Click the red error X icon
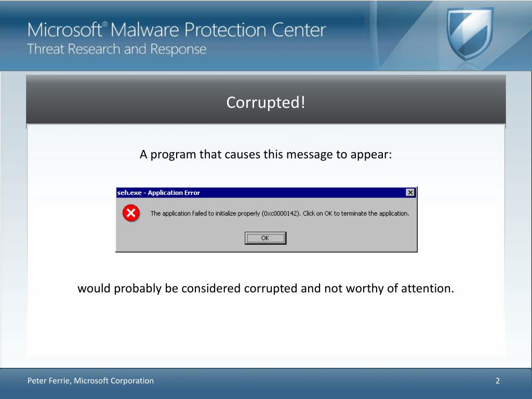The height and width of the screenshot is (399, 532). (x=131, y=213)
